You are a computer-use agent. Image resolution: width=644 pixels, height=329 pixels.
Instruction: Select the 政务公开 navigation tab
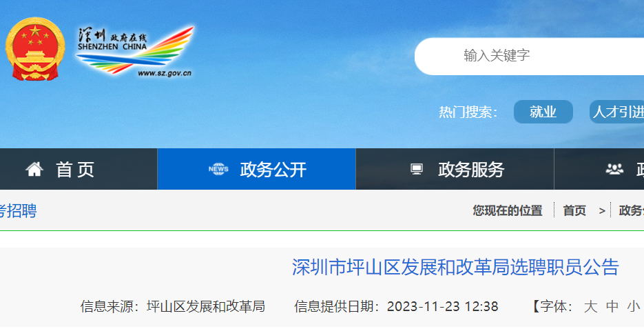256,169
